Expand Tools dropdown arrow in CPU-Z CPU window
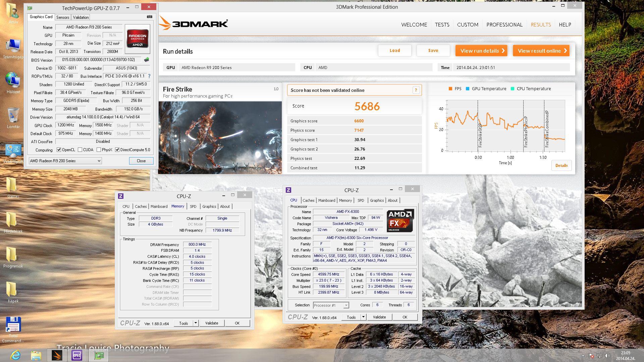Screen dimensions: 644x362 pyautogui.click(x=363, y=317)
